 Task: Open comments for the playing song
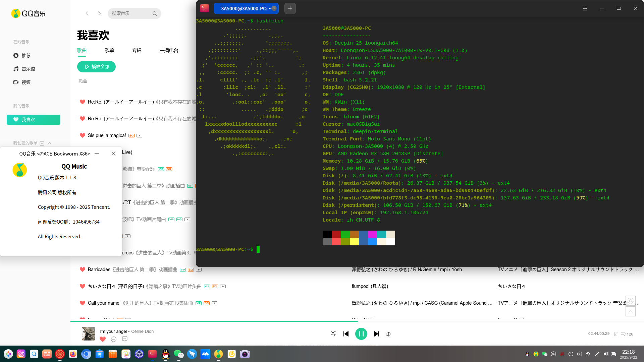125,339
